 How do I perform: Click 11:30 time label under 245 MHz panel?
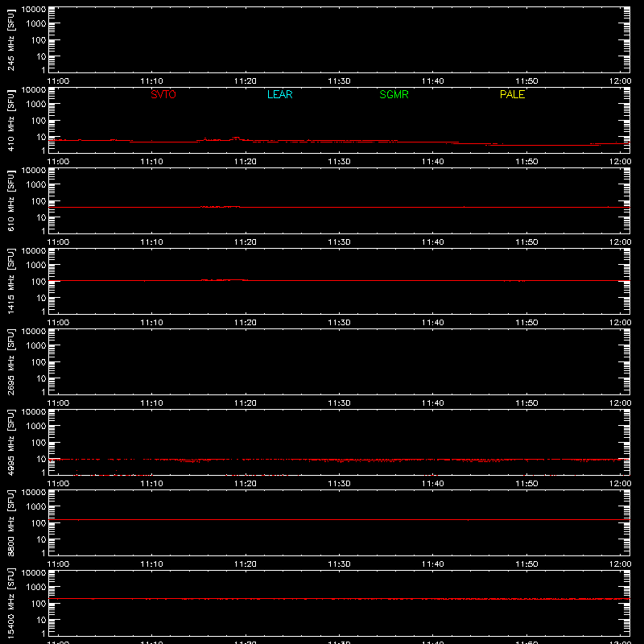[339, 81]
